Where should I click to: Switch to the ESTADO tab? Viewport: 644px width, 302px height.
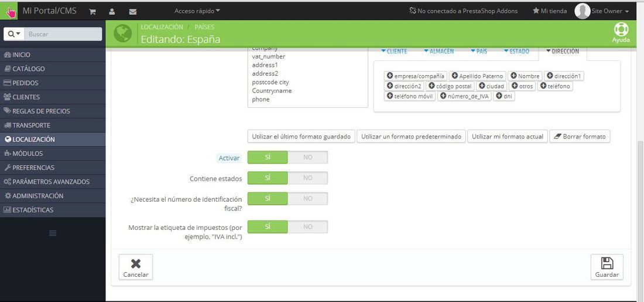pyautogui.click(x=516, y=51)
